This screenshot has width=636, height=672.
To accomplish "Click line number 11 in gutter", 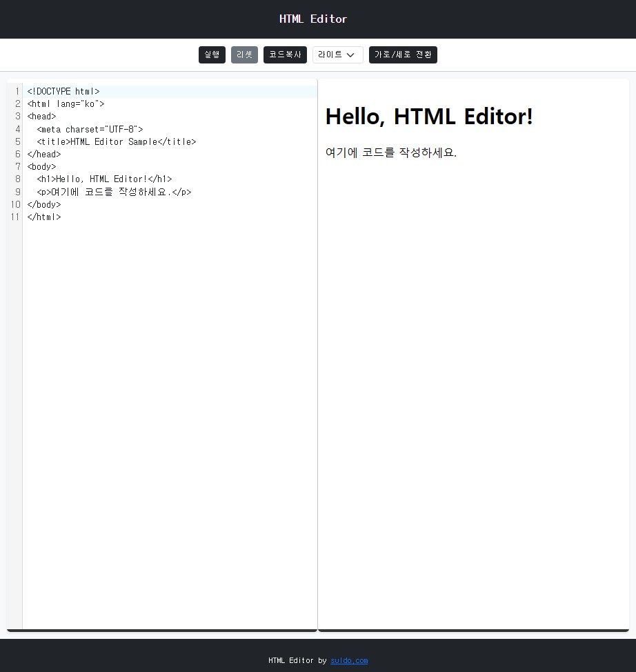I will click(x=15, y=217).
